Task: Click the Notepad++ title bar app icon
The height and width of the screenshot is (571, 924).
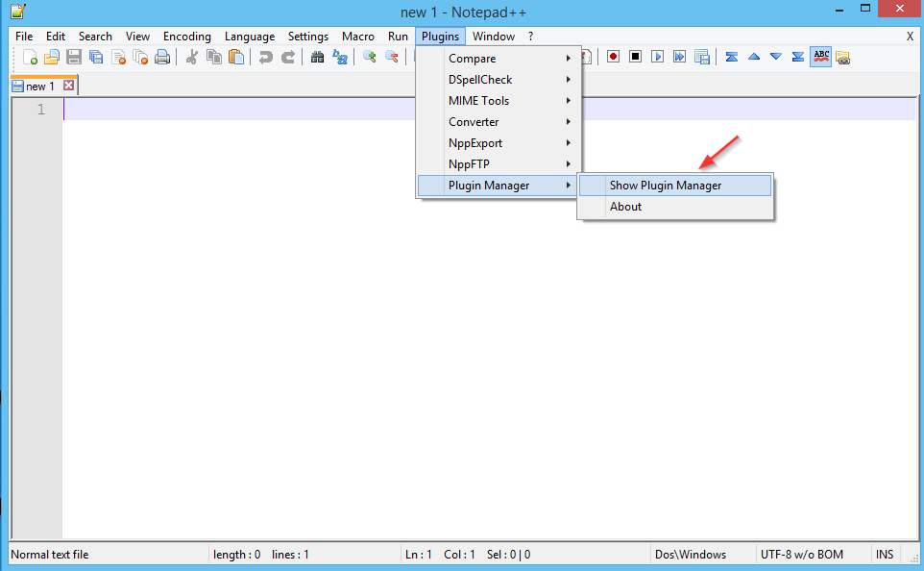Action: pyautogui.click(x=17, y=12)
